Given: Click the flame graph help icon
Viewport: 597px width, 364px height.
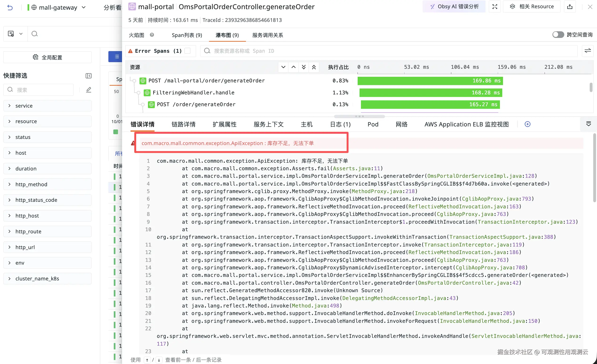Looking at the screenshot, I should (152, 35).
